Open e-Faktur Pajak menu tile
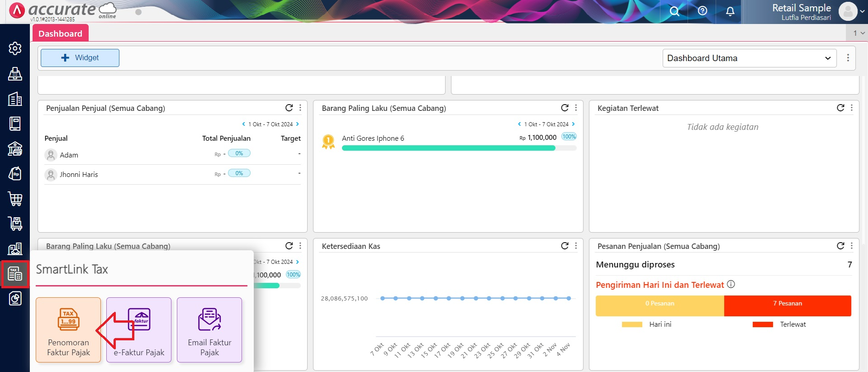 point(139,329)
